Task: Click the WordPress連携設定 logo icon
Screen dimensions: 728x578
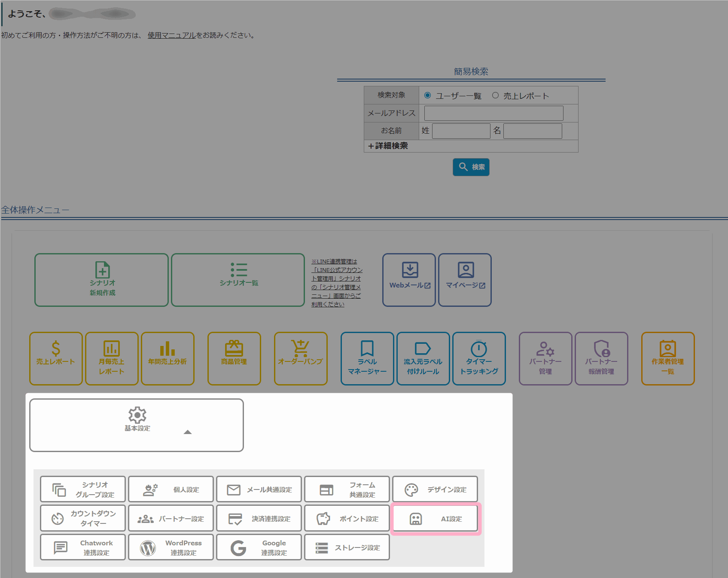Action: (148, 548)
